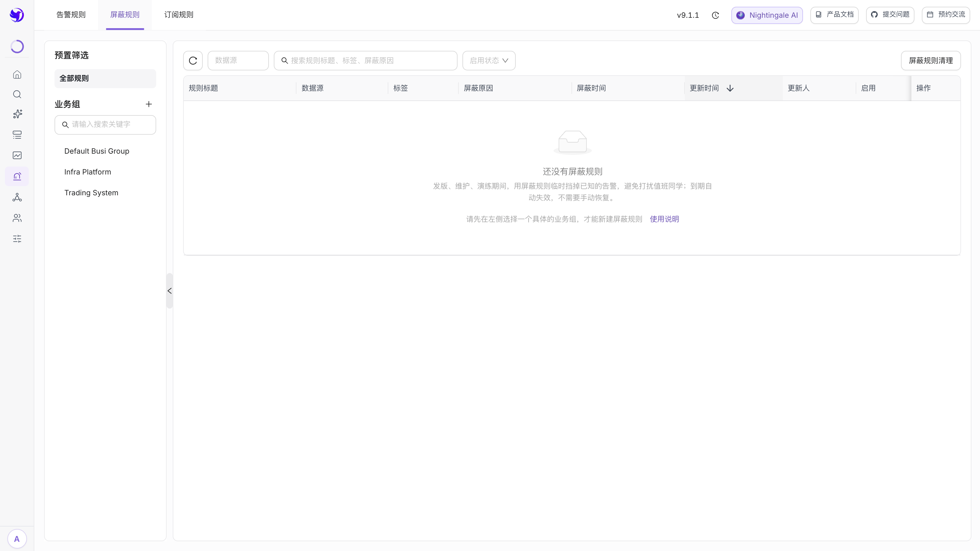The height and width of the screenshot is (551, 980).
Task: Click 预约交流 button
Action: [x=946, y=15]
